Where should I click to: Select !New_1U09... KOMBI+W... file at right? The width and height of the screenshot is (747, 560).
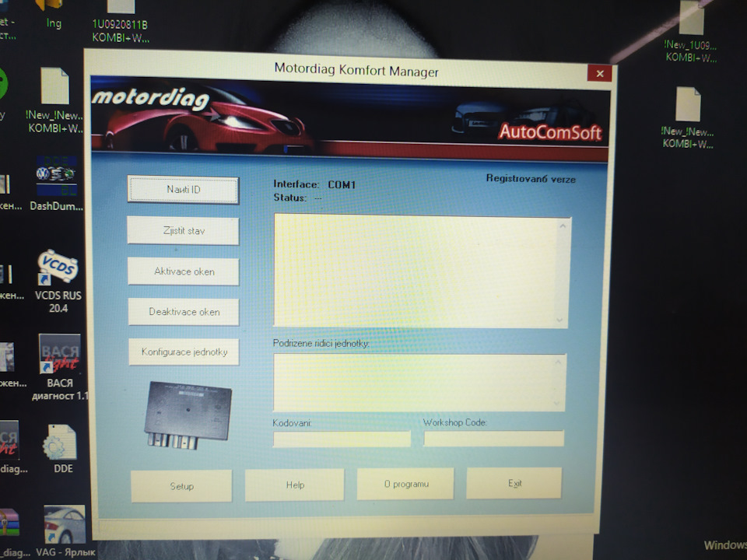(691, 33)
